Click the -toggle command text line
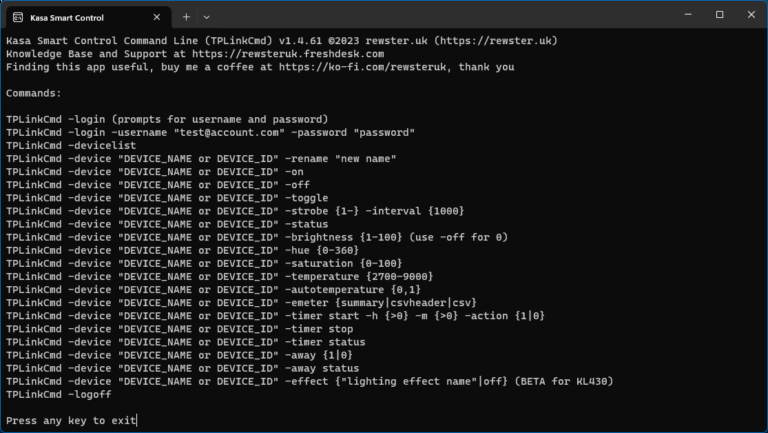This screenshot has width=768, height=433. 167,198
